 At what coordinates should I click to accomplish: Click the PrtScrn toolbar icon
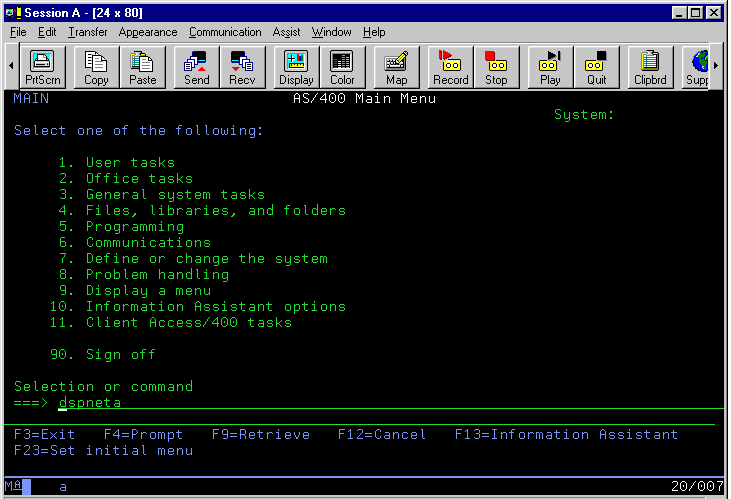[x=42, y=67]
